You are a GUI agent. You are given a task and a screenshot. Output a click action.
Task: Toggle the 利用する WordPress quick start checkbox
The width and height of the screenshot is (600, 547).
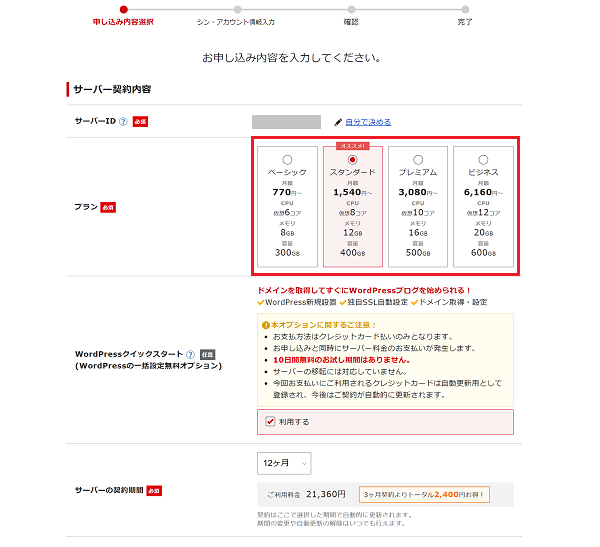pos(270,421)
